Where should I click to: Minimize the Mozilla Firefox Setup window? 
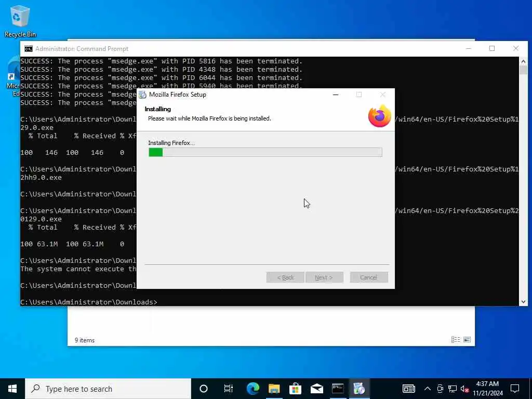pos(336,95)
